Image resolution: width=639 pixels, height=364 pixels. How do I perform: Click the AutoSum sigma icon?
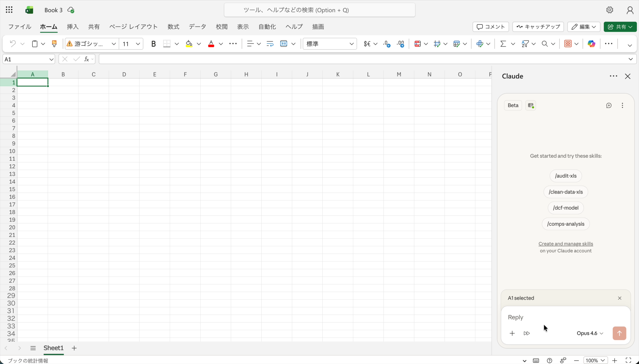tap(503, 44)
